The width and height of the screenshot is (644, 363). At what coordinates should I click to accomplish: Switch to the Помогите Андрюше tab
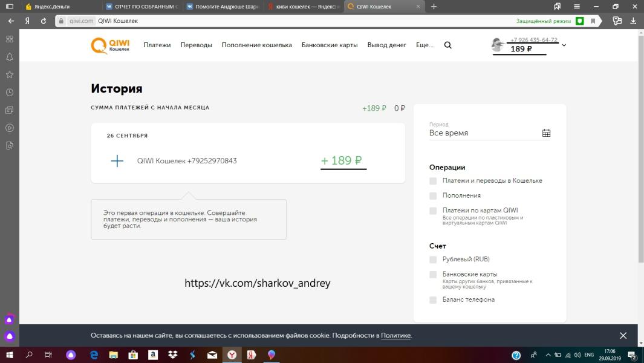[223, 7]
